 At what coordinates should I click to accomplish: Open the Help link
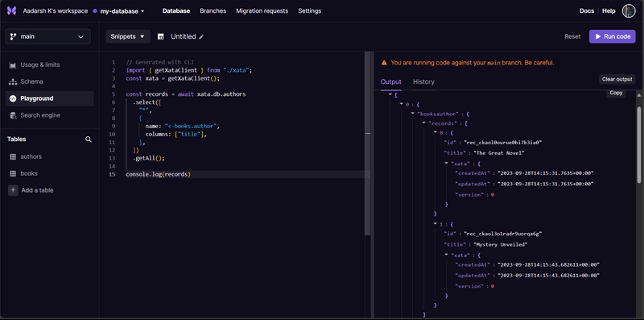609,11
